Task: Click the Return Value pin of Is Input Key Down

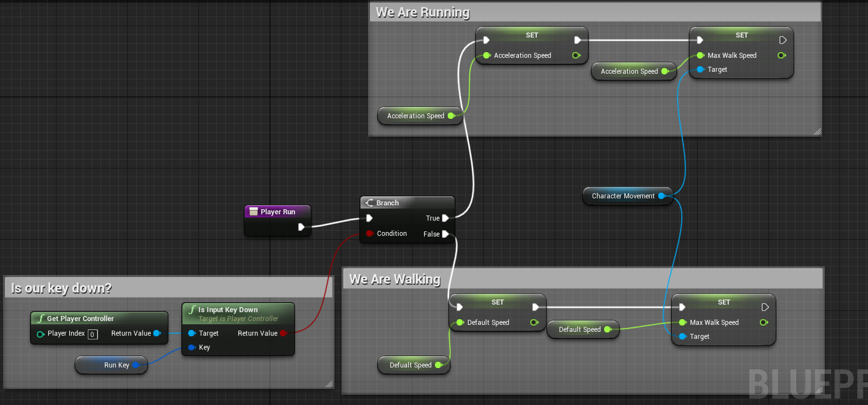Action: tap(283, 333)
